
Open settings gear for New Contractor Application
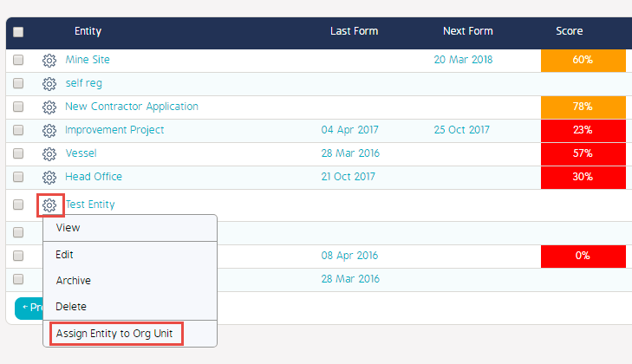pos(49,107)
